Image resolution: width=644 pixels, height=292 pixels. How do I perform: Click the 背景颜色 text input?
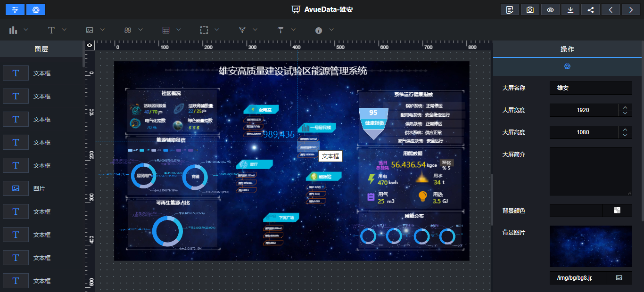(576, 211)
